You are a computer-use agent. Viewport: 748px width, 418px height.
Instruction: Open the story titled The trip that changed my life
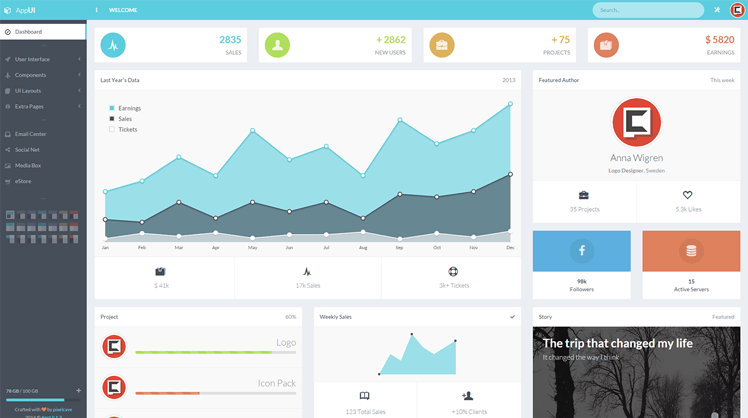616,343
